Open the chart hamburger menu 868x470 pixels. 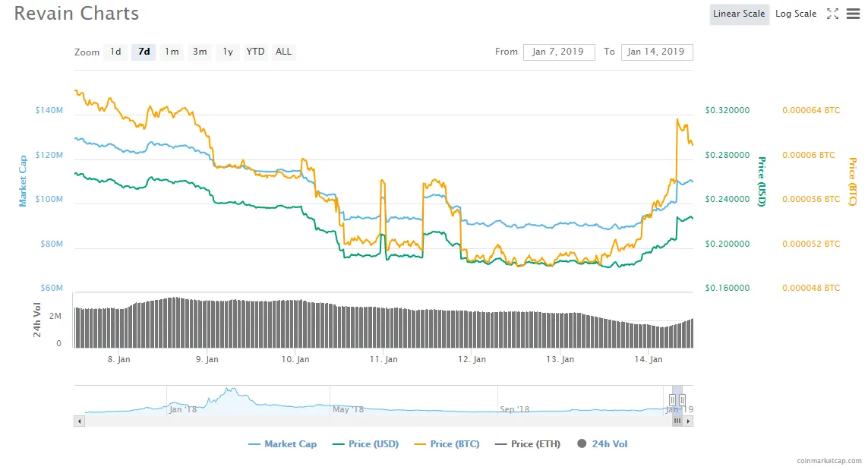pos(853,14)
